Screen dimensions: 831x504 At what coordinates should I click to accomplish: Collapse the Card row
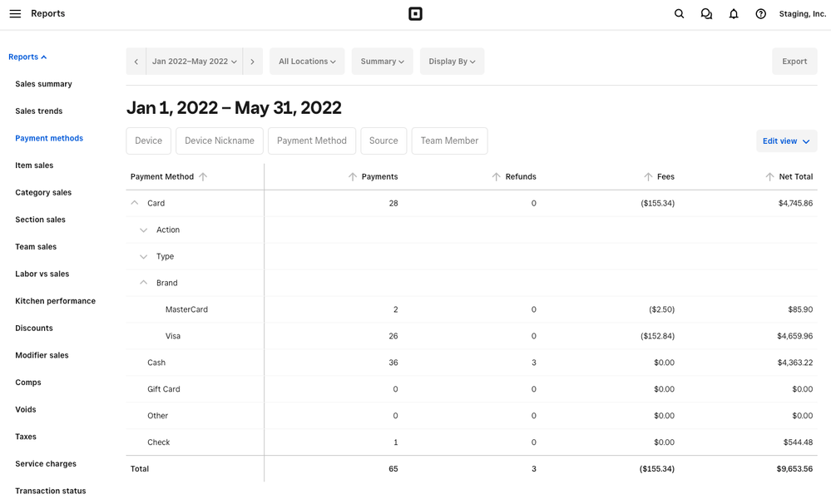tap(135, 203)
